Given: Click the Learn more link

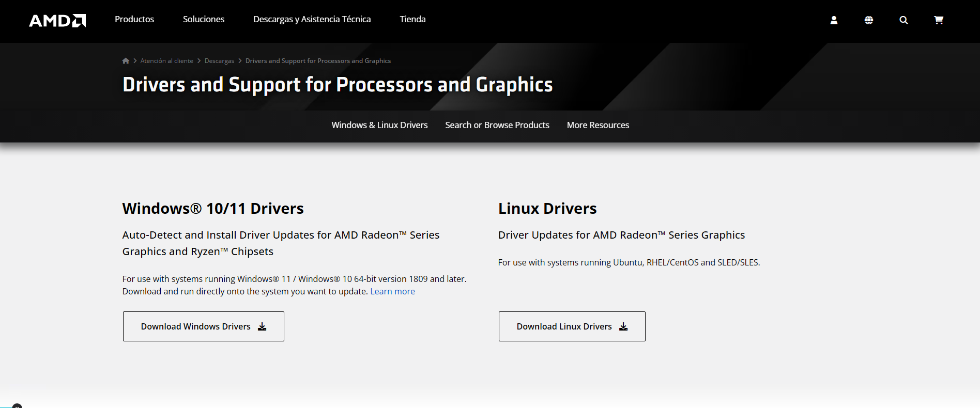Looking at the screenshot, I should tap(392, 291).
